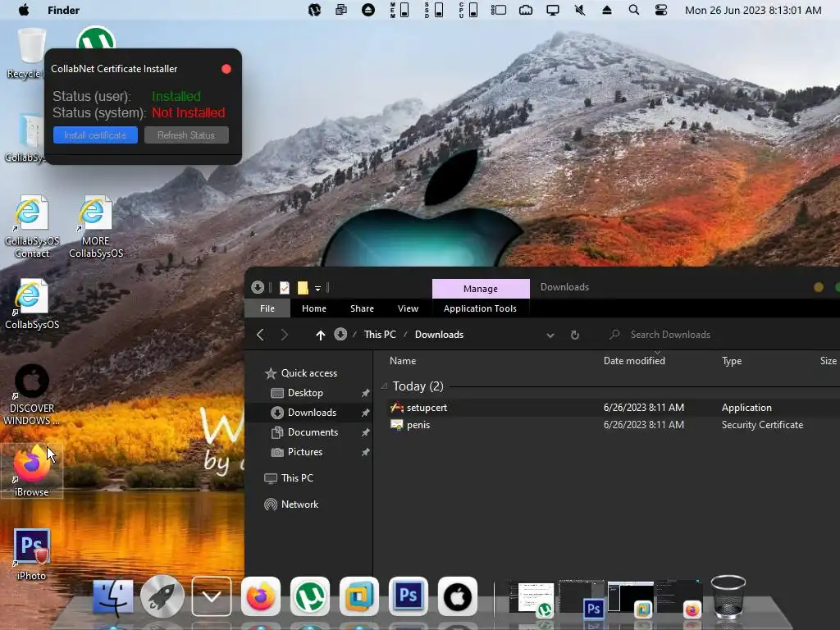Open the Finder menu in the menu bar

[x=63, y=10]
